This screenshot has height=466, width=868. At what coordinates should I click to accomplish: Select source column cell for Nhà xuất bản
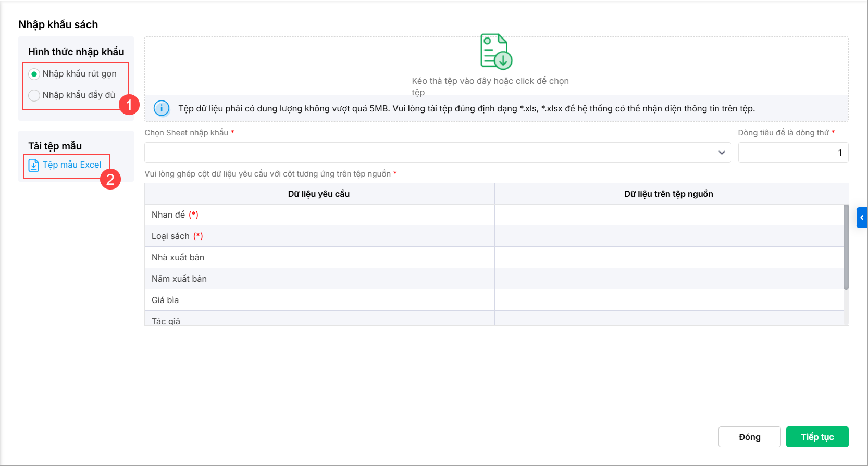pos(668,258)
